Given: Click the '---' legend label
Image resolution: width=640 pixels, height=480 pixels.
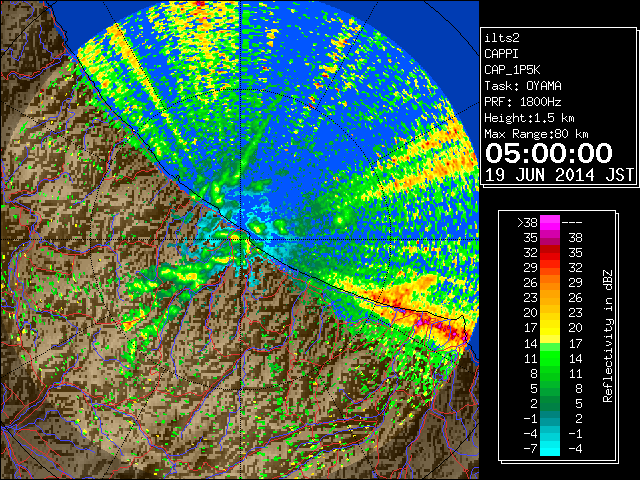Looking at the screenshot, I should click(x=572, y=223).
